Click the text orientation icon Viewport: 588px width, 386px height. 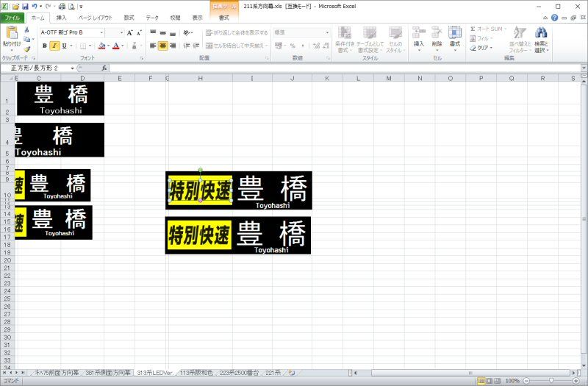click(187, 33)
